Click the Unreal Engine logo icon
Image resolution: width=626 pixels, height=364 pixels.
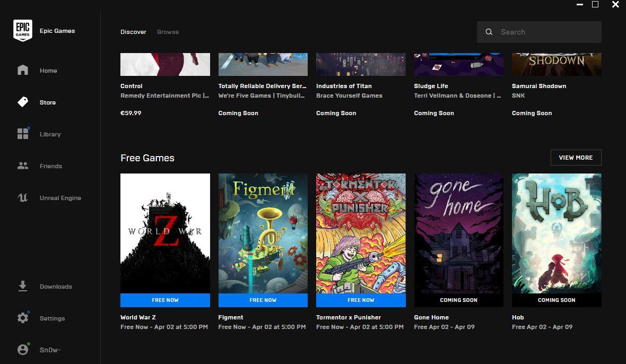coord(23,198)
